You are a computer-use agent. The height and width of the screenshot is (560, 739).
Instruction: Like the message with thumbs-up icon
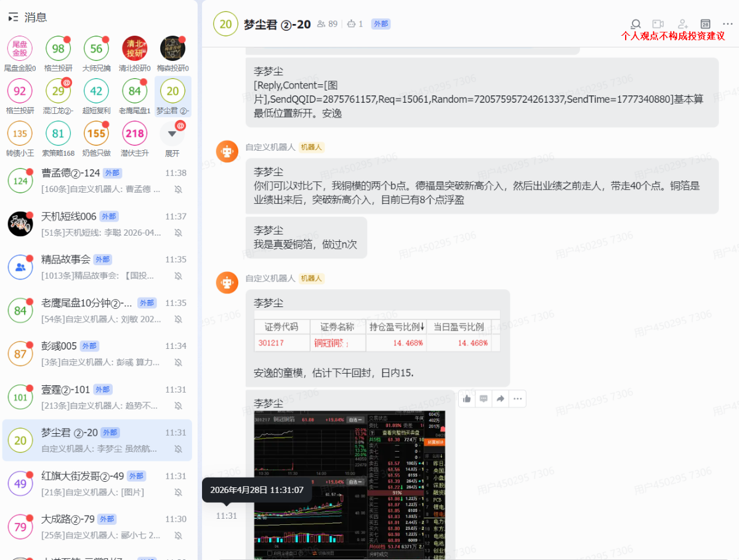[x=467, y=399]
